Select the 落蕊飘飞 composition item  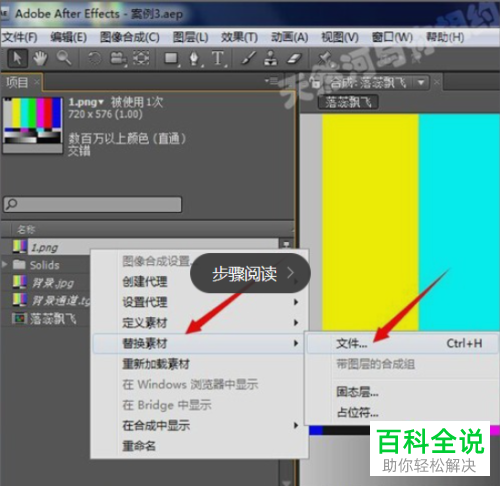tap(53, 319)
